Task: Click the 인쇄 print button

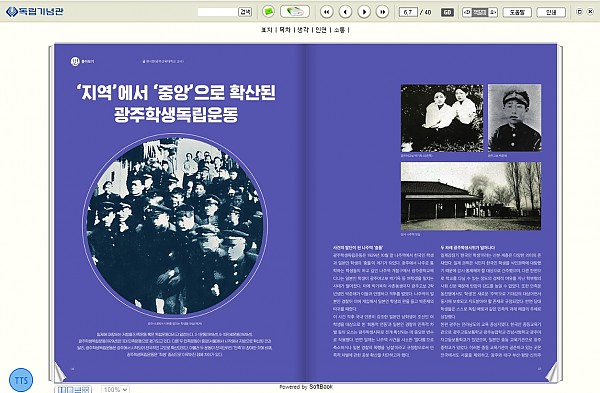Action: point(551,12)
